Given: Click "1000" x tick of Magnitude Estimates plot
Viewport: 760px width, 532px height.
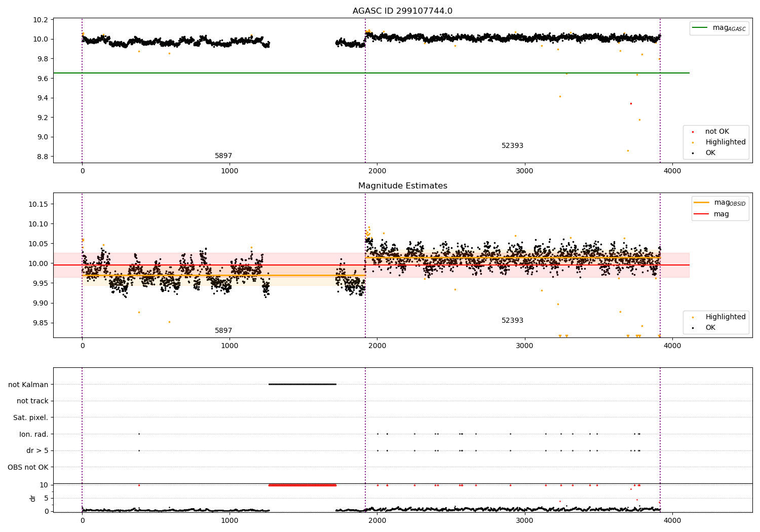Looking at the screenshot, I should coord(230,346).
